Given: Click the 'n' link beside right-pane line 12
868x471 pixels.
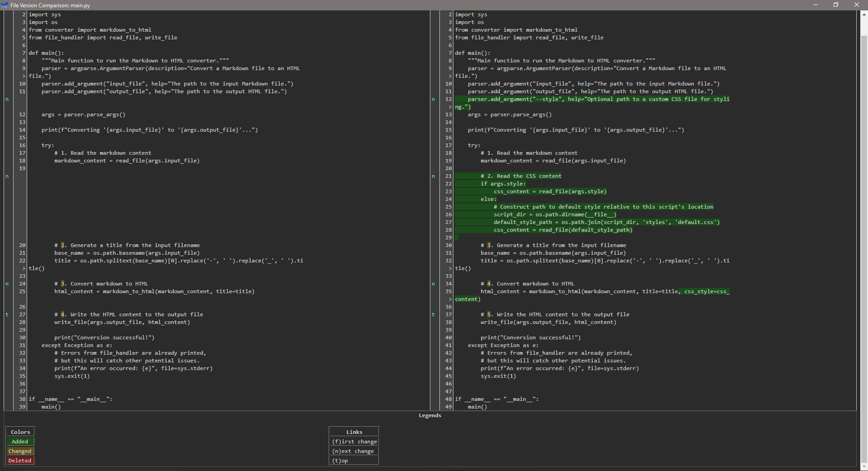Looking at the screenshot, I should click(433, 100).
